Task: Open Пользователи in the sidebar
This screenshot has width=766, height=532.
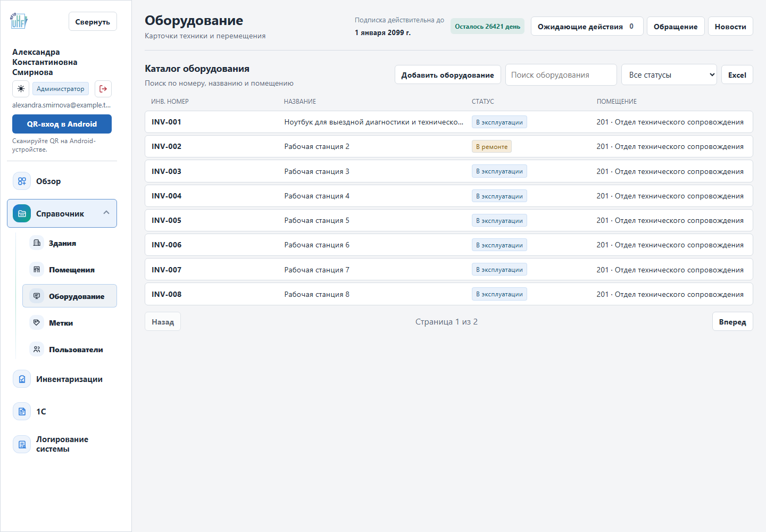Action: [x=70, y=350]
